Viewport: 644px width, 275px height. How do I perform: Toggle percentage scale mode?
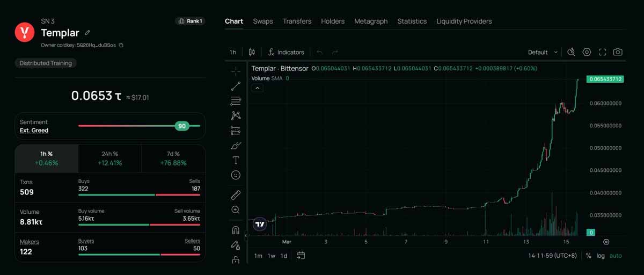tap(589, 256)
